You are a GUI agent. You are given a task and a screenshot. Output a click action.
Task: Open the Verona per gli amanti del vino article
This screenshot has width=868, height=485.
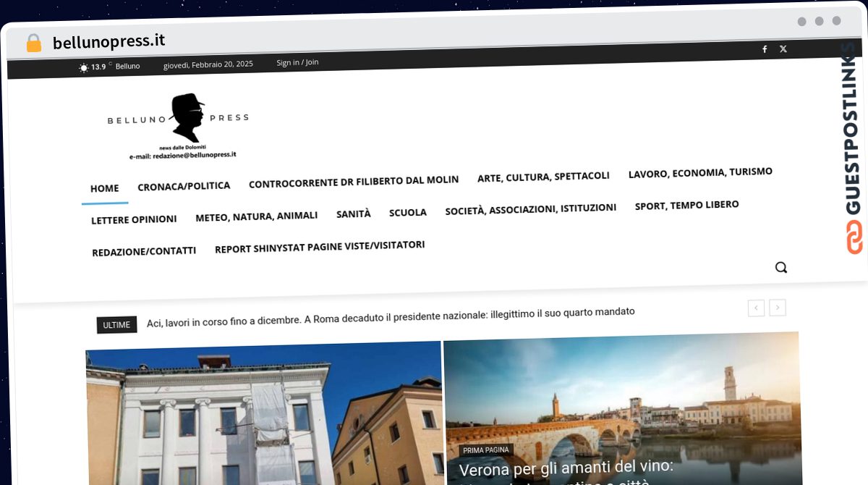[566, 469]
